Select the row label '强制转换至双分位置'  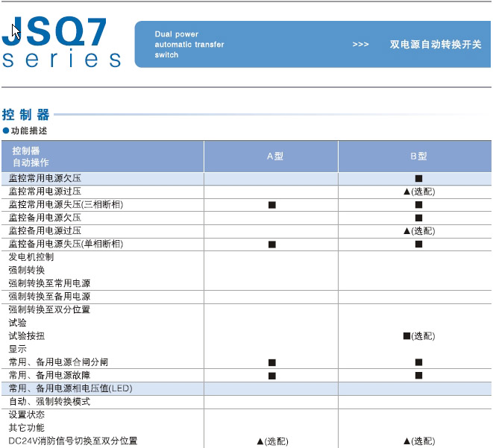pos(49,309)
